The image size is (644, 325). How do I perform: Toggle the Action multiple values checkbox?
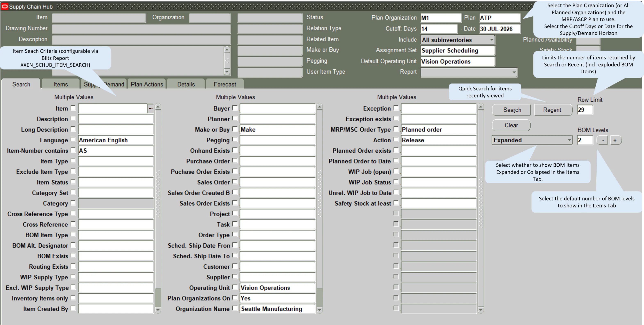click(x=396, y=139)
